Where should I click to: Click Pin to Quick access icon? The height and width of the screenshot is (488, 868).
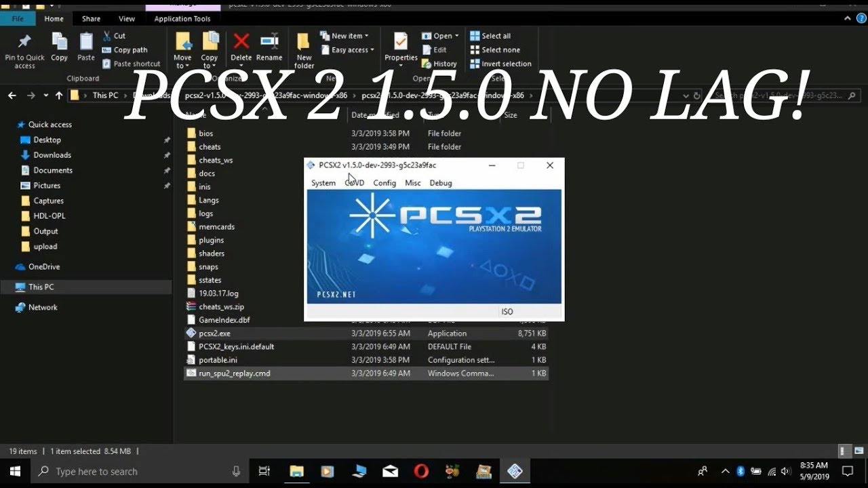pyautogui.click(x=24, y=42)
